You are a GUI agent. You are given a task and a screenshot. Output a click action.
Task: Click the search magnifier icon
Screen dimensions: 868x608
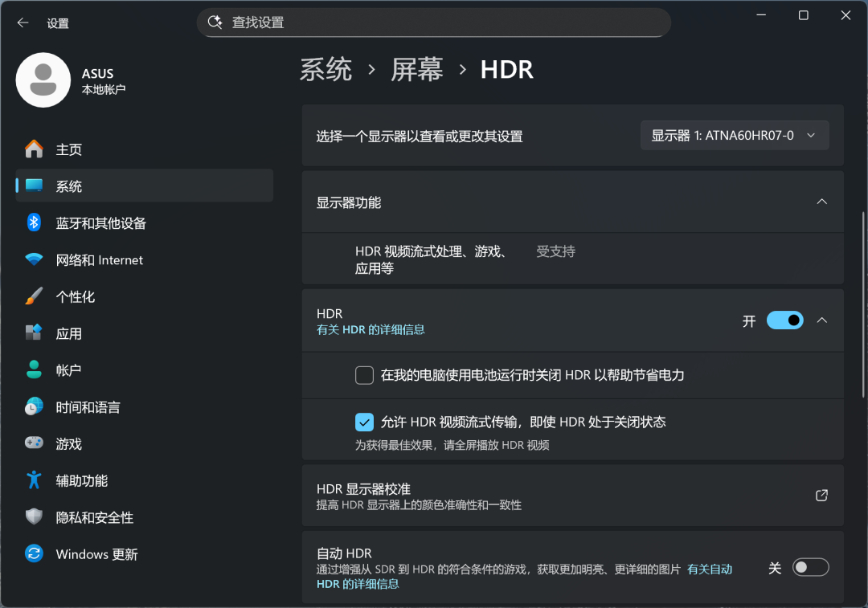click(215, 22)
